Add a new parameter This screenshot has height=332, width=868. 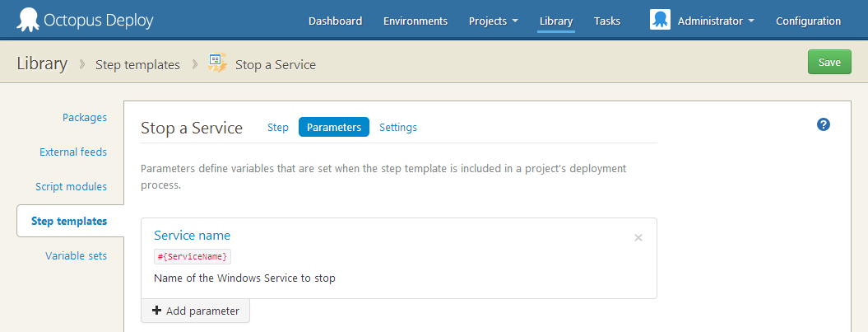(196, 311)
